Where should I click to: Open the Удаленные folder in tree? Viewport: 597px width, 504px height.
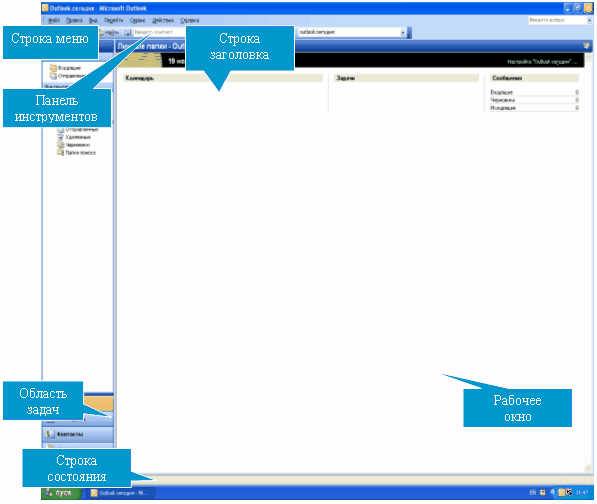(x=78, y=137)
